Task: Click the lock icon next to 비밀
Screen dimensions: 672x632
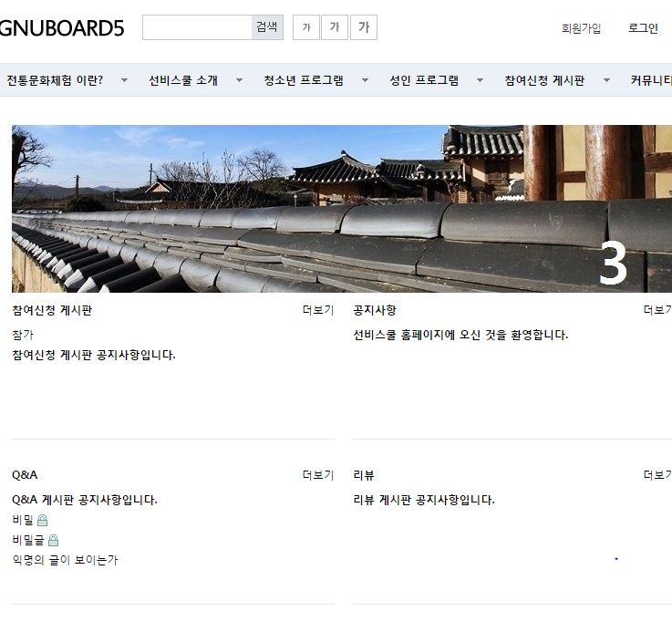Action: (x=42, y=520)
